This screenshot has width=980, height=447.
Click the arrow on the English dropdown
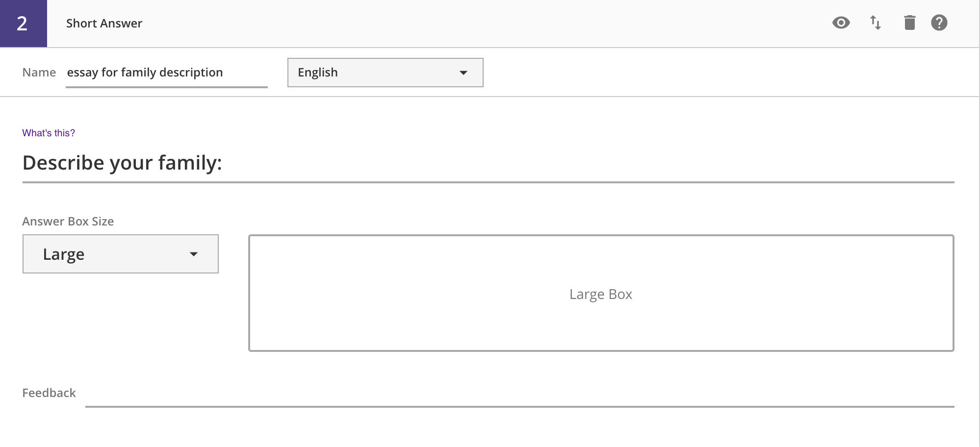[x=463, y=73]
